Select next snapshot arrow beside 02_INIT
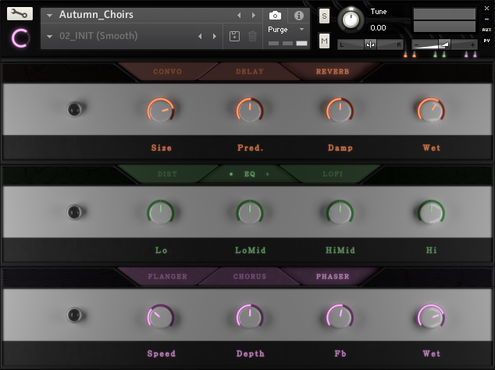 (215, 36)
